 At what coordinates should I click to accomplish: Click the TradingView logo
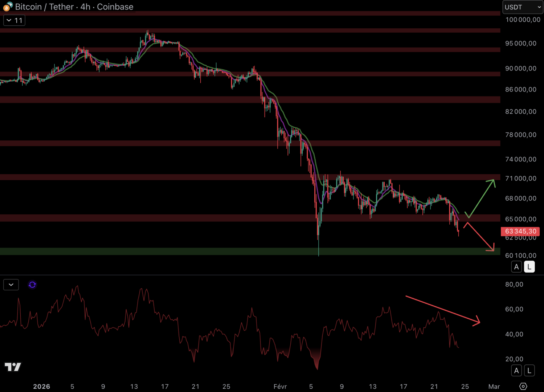[x=13, y=367]
